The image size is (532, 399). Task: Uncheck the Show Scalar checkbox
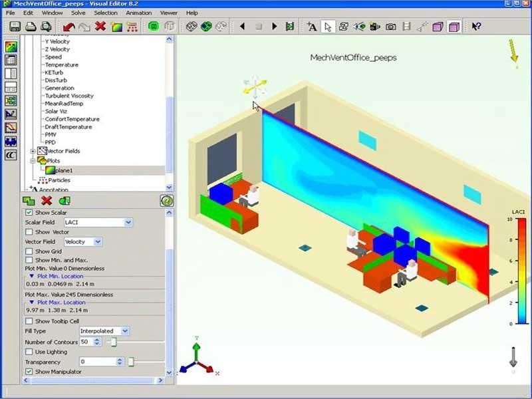[x=29, y=212]
